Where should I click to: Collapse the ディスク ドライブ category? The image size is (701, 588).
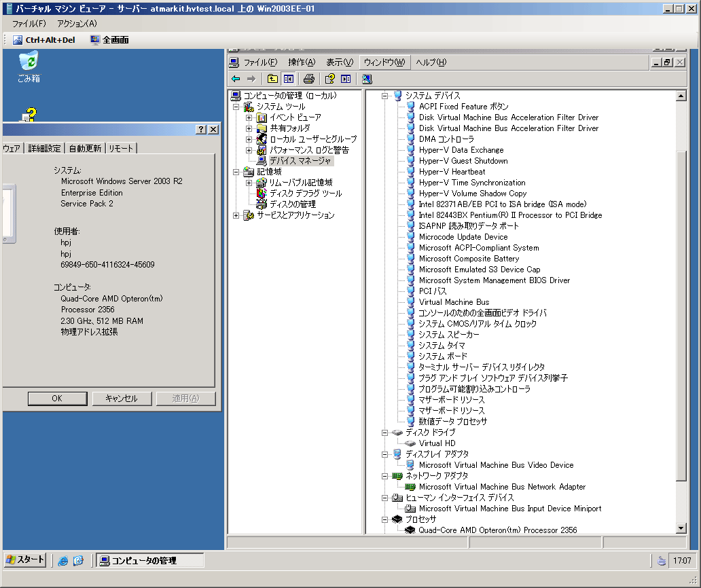coord(384,433)
